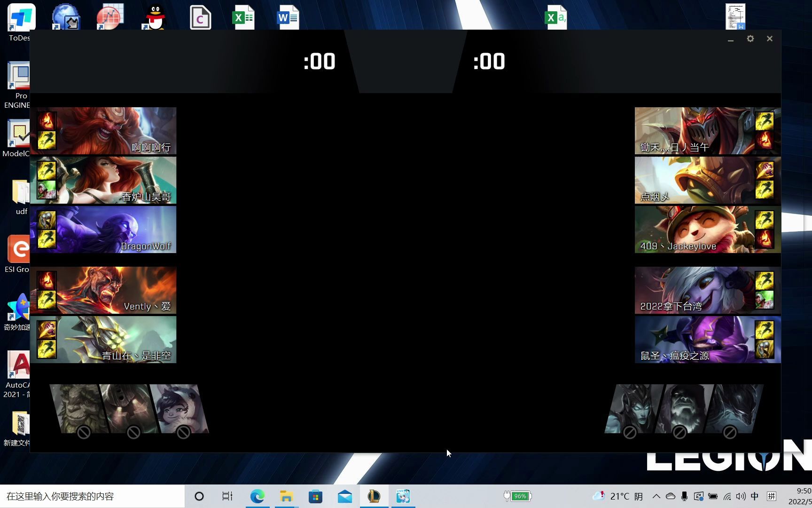
Task: Open the udf folder on desktop
Action: [x=21, y=198]
